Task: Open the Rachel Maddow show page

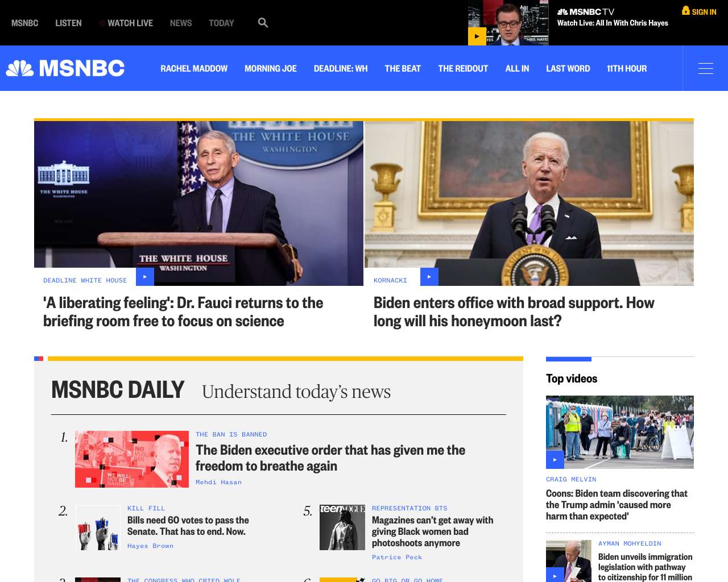Action: 194,68
